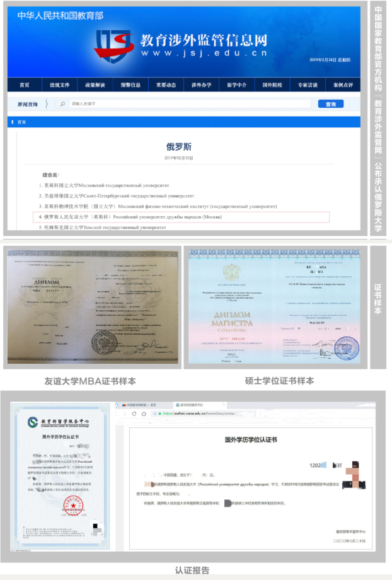The height and width of the screenshot is (580, 392).
Task: Click the 综合类 category label
Action: coord(51,175)
